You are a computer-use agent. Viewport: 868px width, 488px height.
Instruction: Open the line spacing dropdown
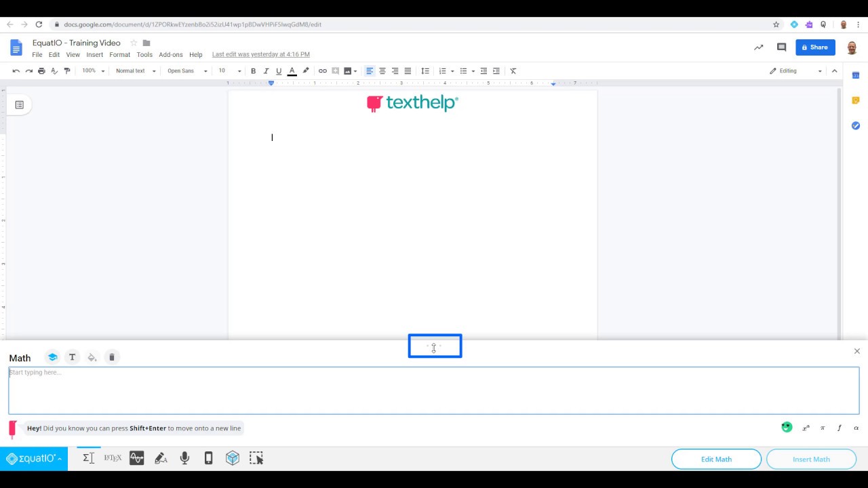click(425, 70)
